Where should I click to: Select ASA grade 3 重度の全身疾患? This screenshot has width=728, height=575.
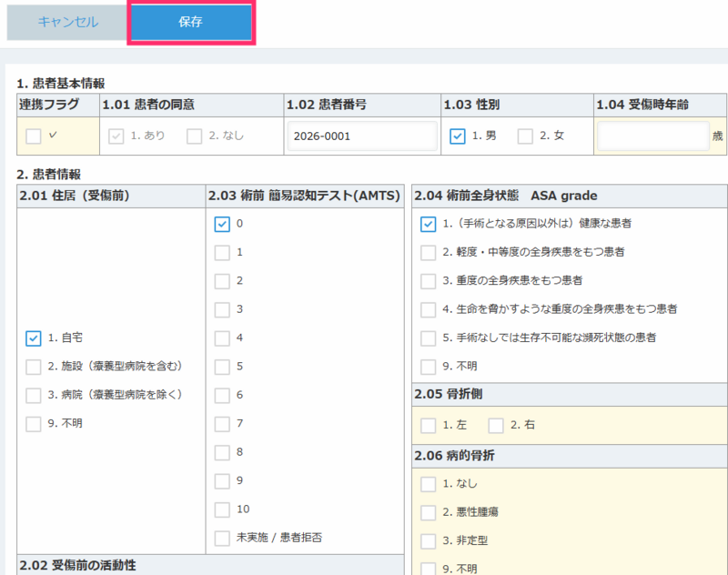(x=428, y=281)
